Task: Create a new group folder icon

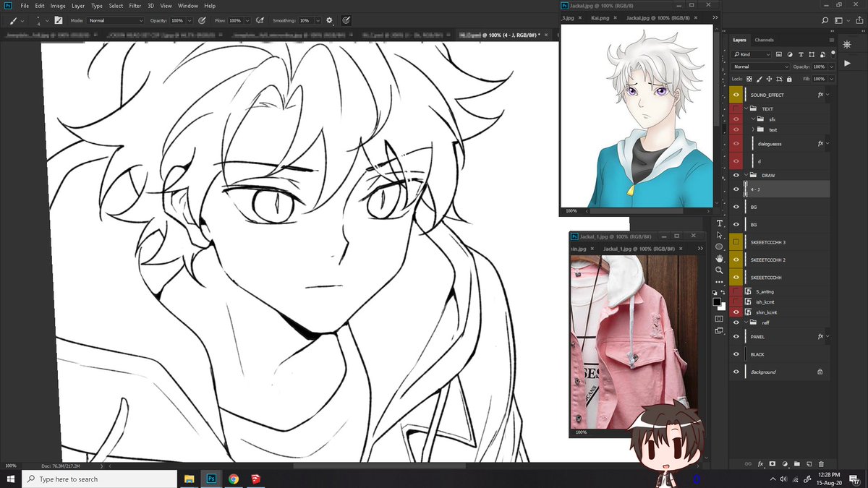Action: click(797, 464)
